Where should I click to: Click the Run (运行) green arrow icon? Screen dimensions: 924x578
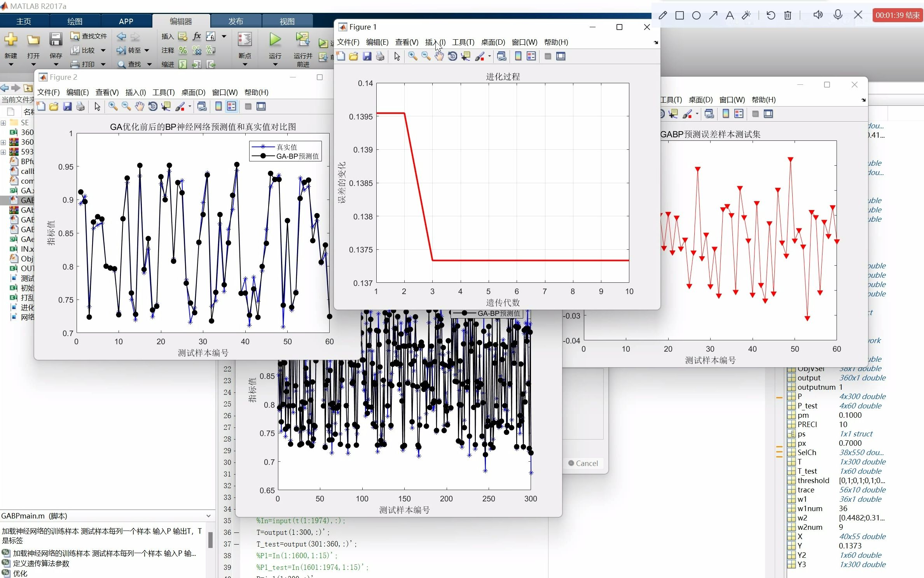tap(275, 39)
